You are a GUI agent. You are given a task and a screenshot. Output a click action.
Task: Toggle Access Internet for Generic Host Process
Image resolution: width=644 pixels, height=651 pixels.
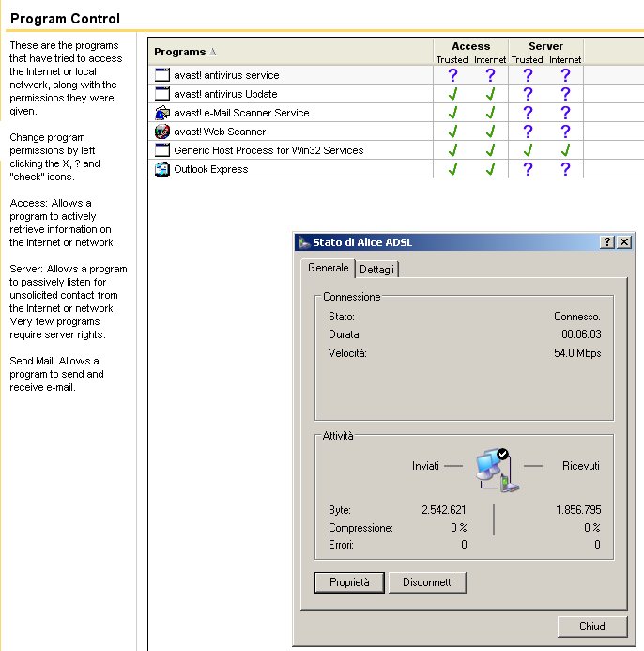[x=490, y=150]
